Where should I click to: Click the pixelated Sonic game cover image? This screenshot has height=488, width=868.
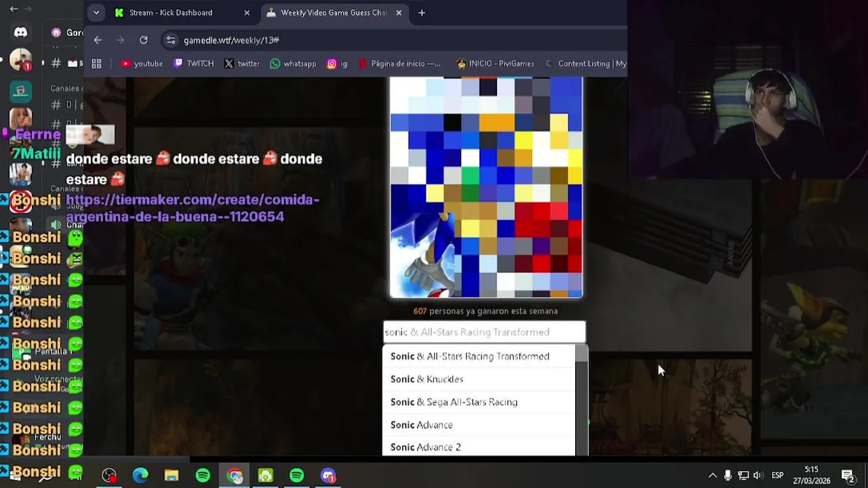486,188
